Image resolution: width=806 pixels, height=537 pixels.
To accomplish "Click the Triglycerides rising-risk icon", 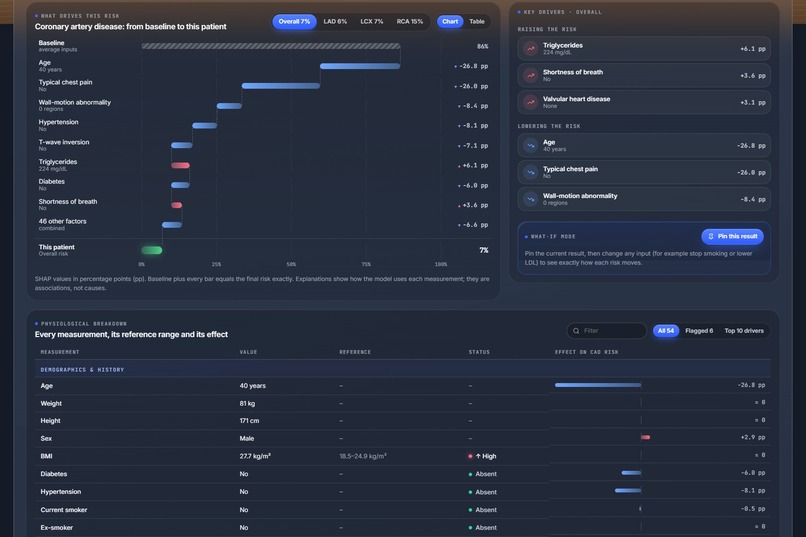I will coord(530,49).
